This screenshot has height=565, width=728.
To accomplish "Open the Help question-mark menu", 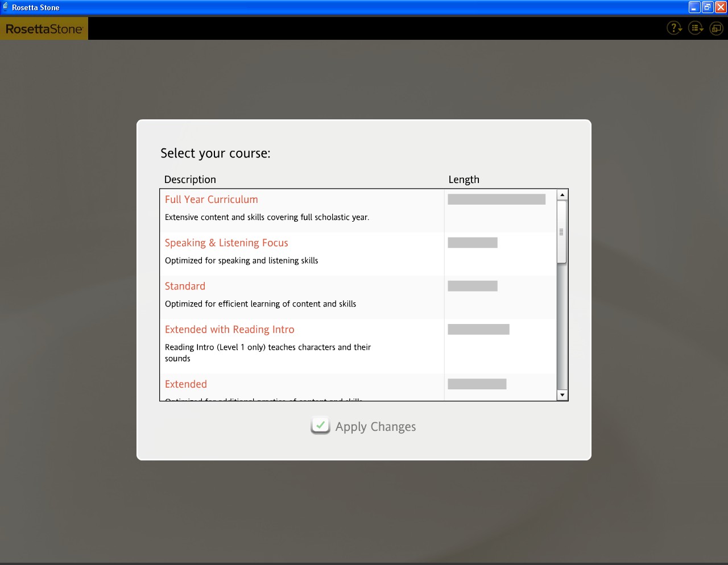I will [x=674, y=28].
